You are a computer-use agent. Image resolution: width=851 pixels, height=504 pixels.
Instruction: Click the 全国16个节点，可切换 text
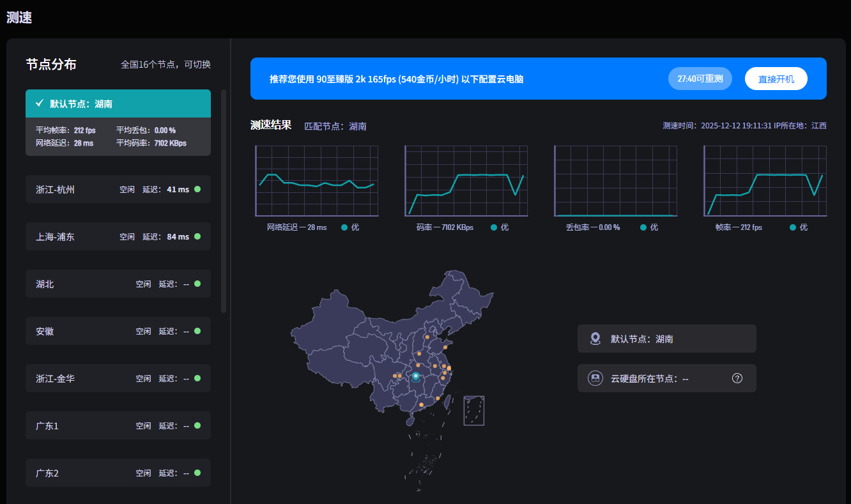click(x=166, y=65)
